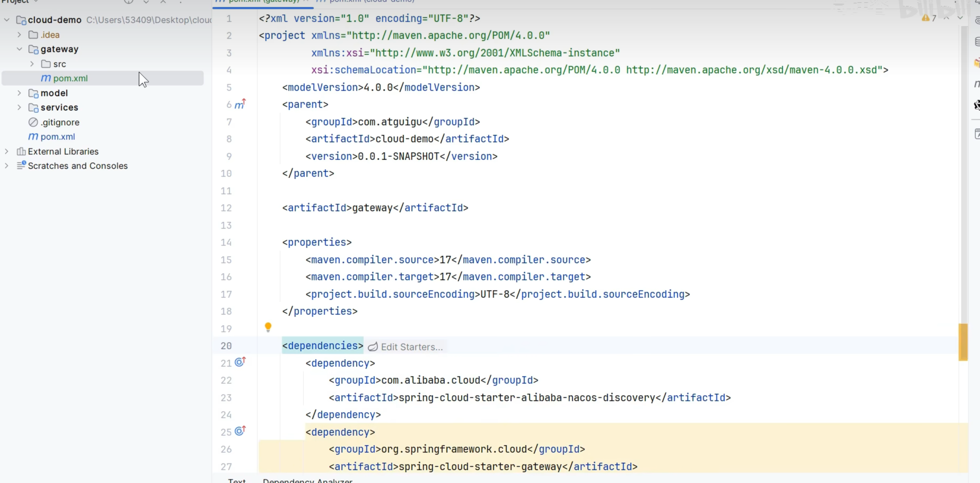Click the dependency gutter icon on line 21
This screenshot has width=980, height=483.
pos(240,362)
